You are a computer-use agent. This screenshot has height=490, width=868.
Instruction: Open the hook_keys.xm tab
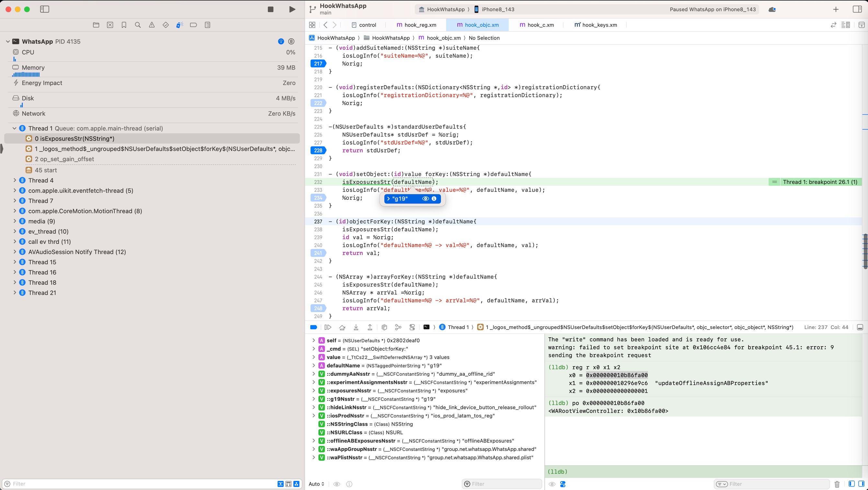[x=596, y=25]
